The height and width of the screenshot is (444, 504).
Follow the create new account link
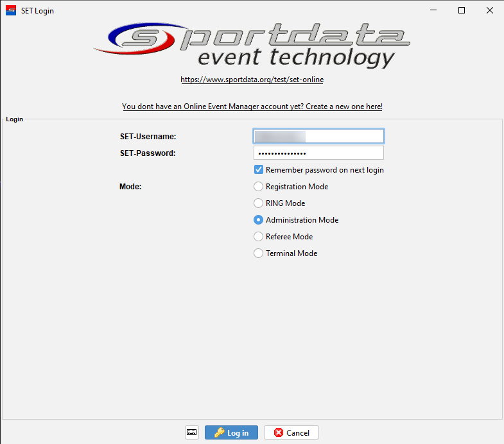click(x=252, y=107)
